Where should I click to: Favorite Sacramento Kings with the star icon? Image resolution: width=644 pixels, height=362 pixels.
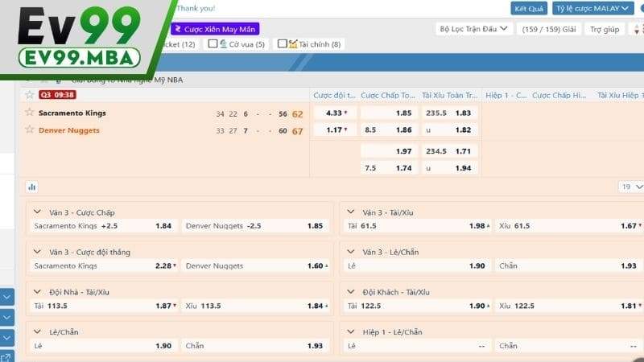[30, 113]
